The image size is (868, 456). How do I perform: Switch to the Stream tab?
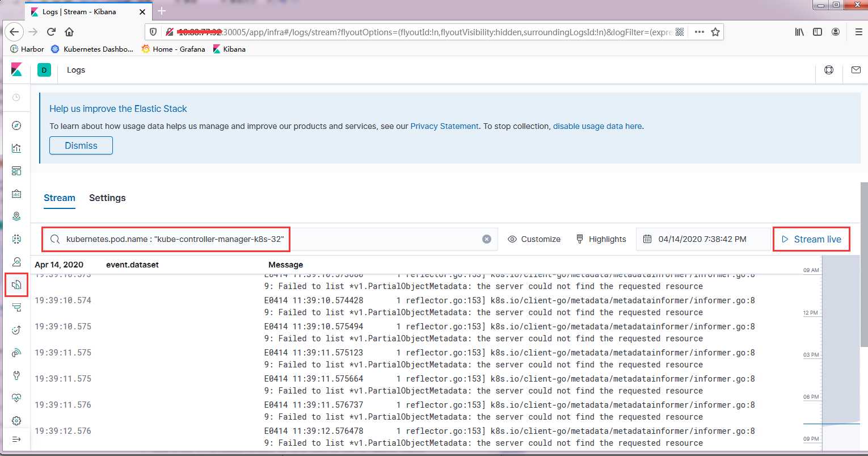(60, 198)
